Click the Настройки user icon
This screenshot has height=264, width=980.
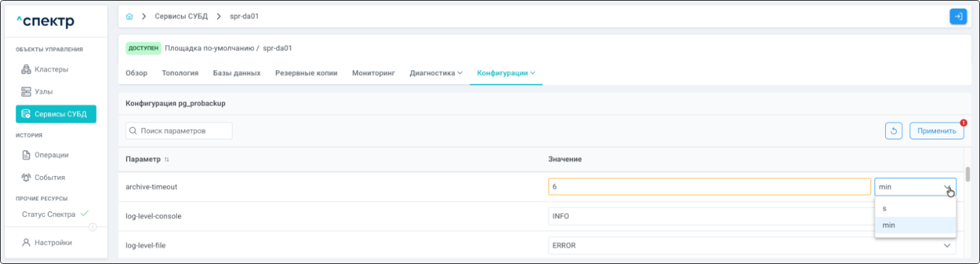point(26,243)
